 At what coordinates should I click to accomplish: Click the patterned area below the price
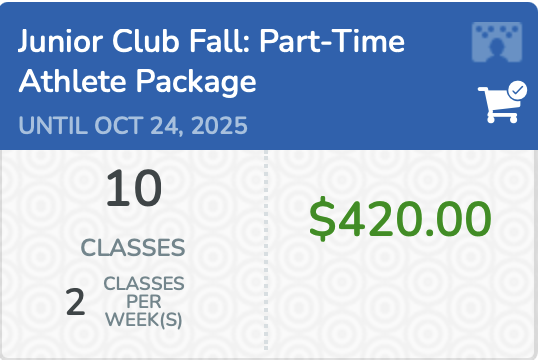[401, 297]
